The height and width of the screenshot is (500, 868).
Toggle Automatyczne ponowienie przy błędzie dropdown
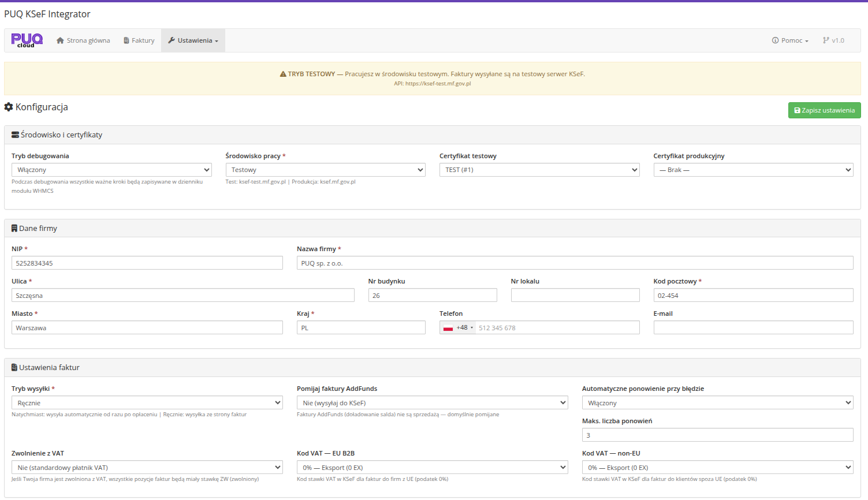coord(717,403)
